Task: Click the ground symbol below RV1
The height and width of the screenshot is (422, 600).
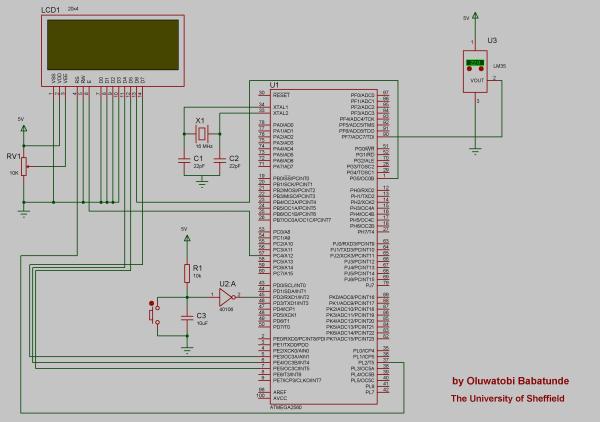Action: [x=24, y=214]
